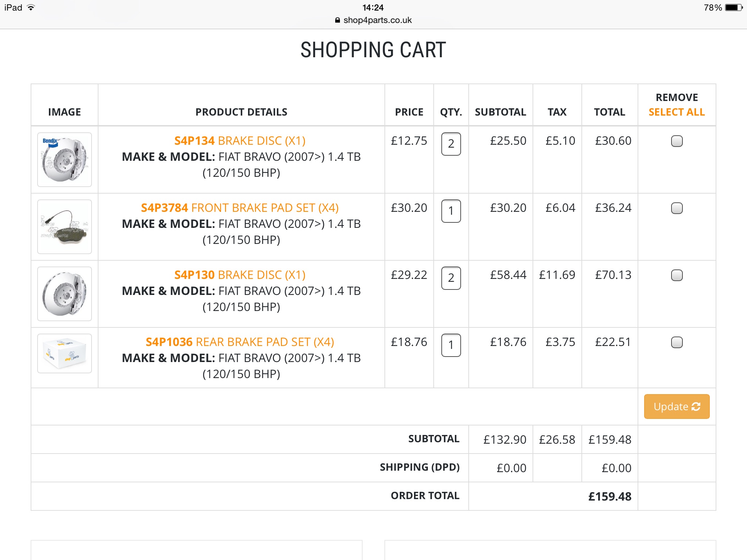Focus quantity box for front brake pad set
This screenshot has height=560, width=747.
tap(451, 211)
